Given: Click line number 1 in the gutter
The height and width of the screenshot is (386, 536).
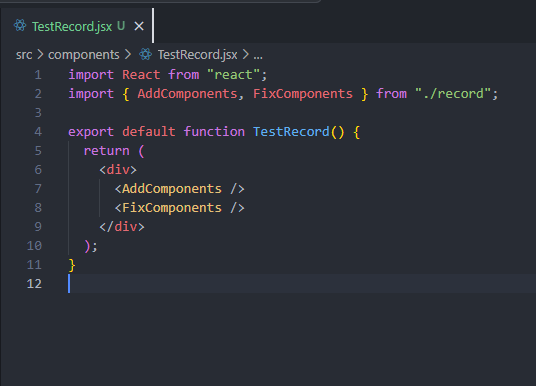Looking at the screenshot, I should [x=38, y=75].
